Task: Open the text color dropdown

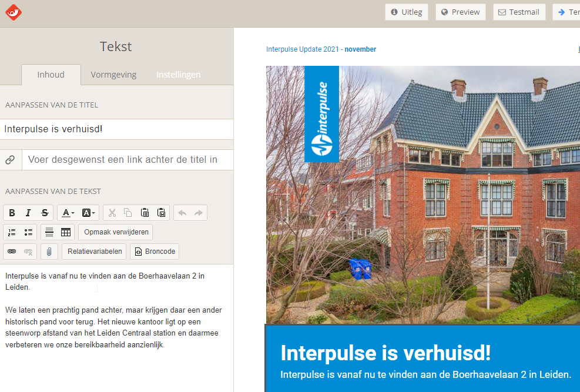Action: tap(68, 213)
